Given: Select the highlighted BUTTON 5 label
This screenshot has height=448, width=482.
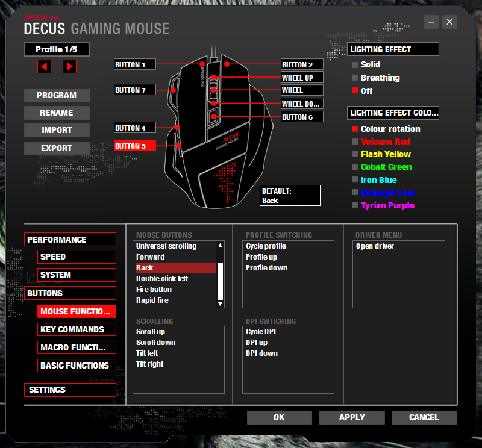Looking at the screenshot, I should (135, 146).
